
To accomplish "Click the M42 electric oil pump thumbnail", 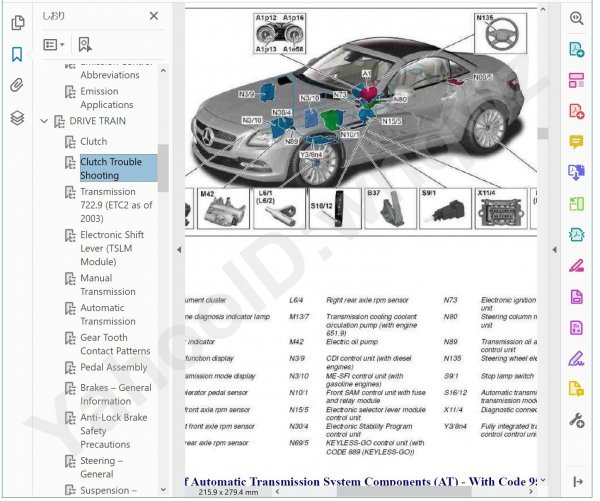I will pos(223,209).
